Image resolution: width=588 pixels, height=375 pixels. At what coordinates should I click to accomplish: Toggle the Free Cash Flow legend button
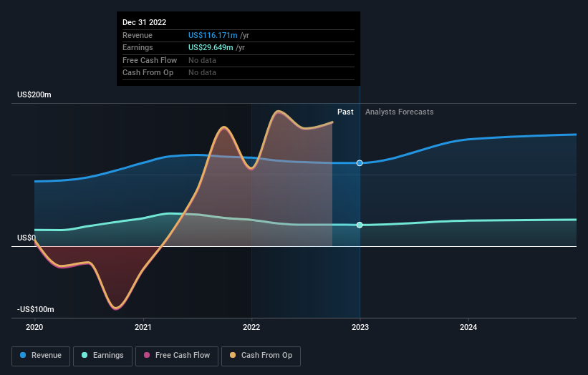(x=177, y=356)
